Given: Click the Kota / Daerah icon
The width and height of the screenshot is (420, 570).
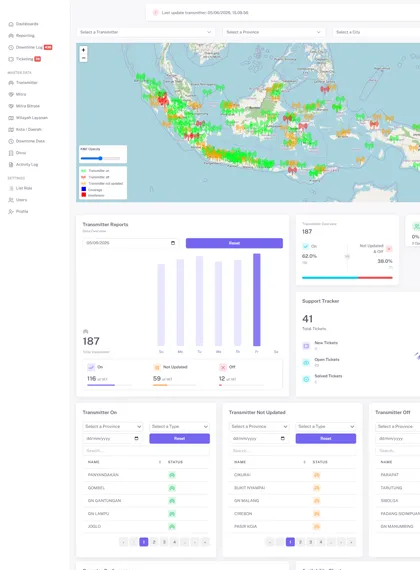Looking at the screenshot, I should tap(11, 129).
